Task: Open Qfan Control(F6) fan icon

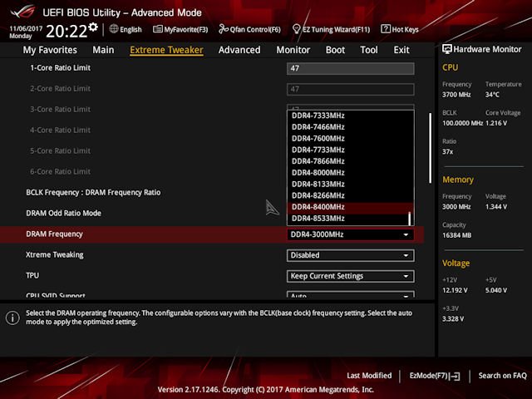Action: pos(224,29)
